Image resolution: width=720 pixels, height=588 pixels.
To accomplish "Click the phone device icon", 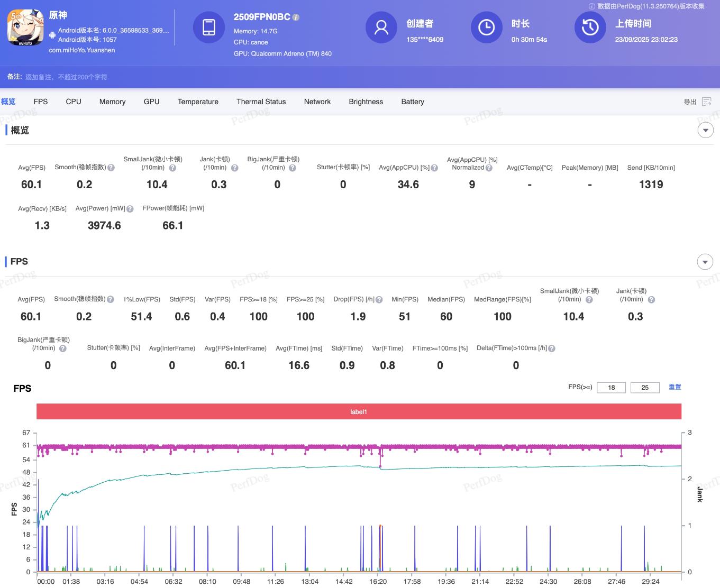I will tap(208, 27).
